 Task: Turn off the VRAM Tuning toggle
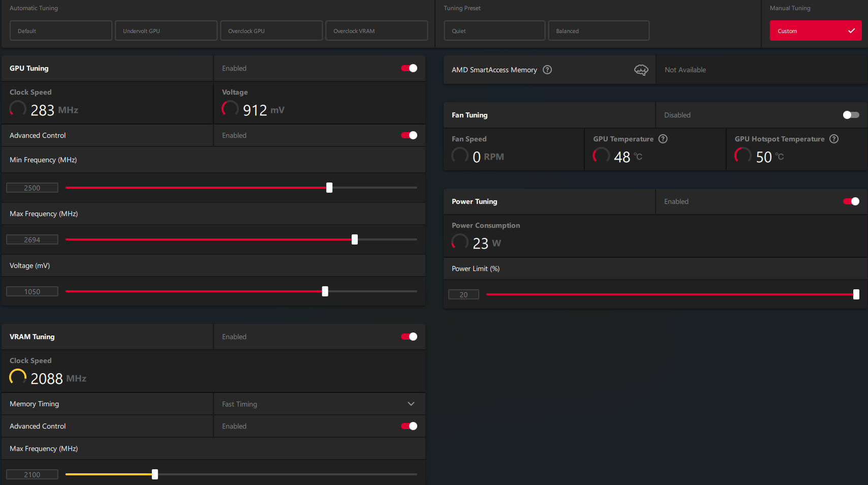[x=409, y=337]
